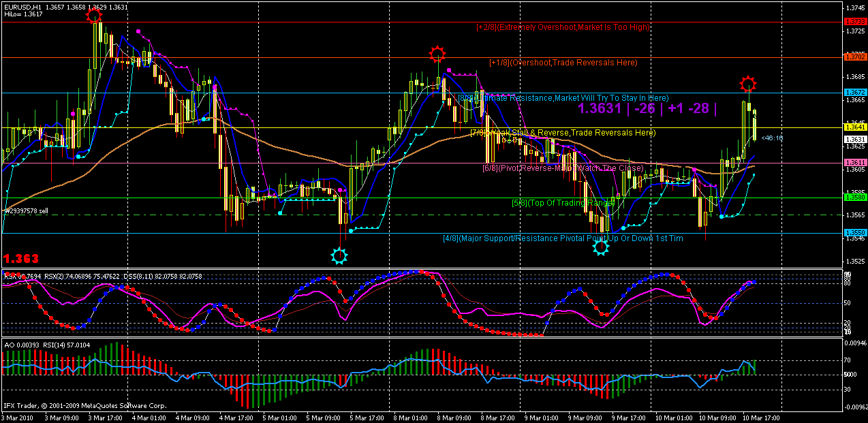The image size is (868, 423).
Task: Click the red sun signal above 10 Mar rally
Action: 748,84
